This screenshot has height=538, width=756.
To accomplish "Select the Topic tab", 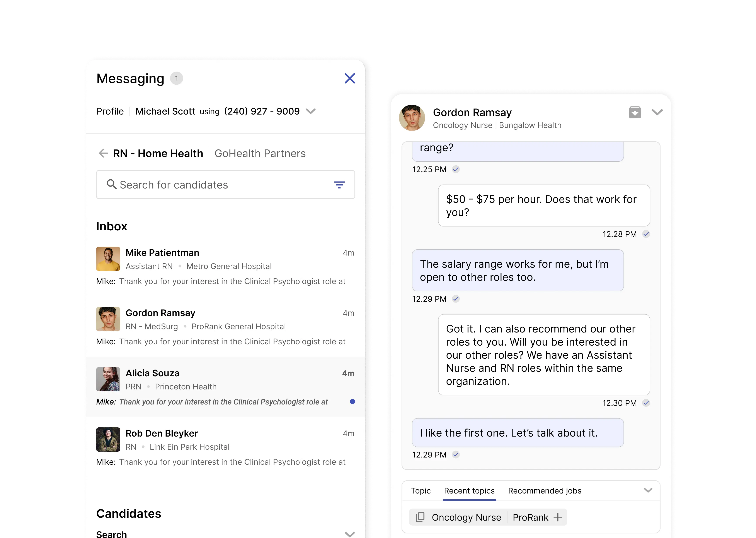I will pyautogui.click(x=420, y=491).
